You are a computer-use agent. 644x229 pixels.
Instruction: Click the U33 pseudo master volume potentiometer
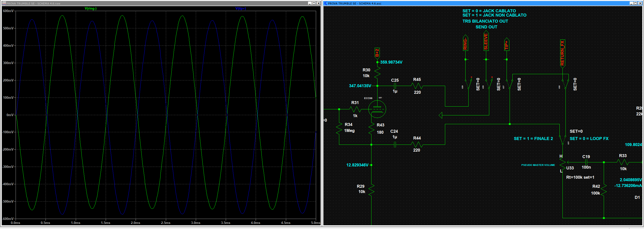click(562, 164)
